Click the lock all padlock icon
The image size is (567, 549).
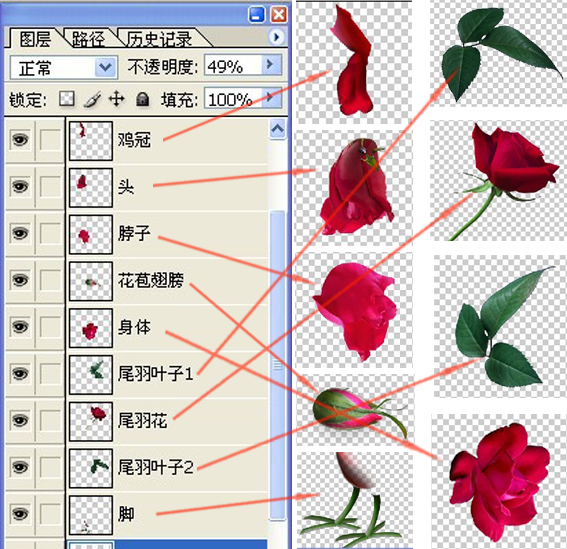click(142, 99)
